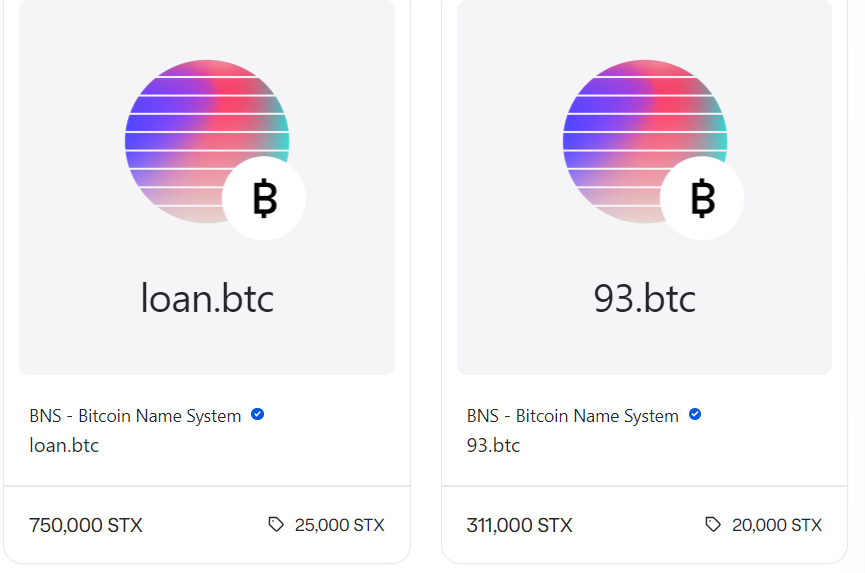Click the 20,000 STX last offer value

[777, 525]
